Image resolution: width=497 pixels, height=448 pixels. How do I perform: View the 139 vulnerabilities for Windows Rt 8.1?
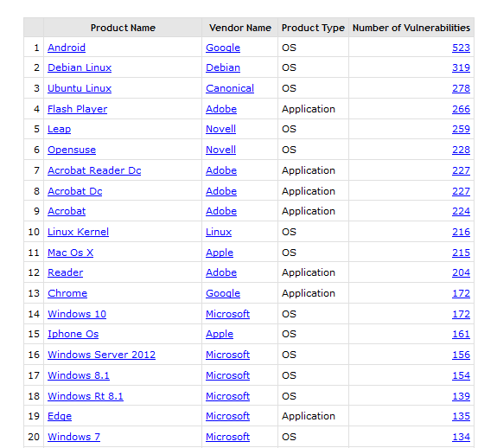pos(462,396)
